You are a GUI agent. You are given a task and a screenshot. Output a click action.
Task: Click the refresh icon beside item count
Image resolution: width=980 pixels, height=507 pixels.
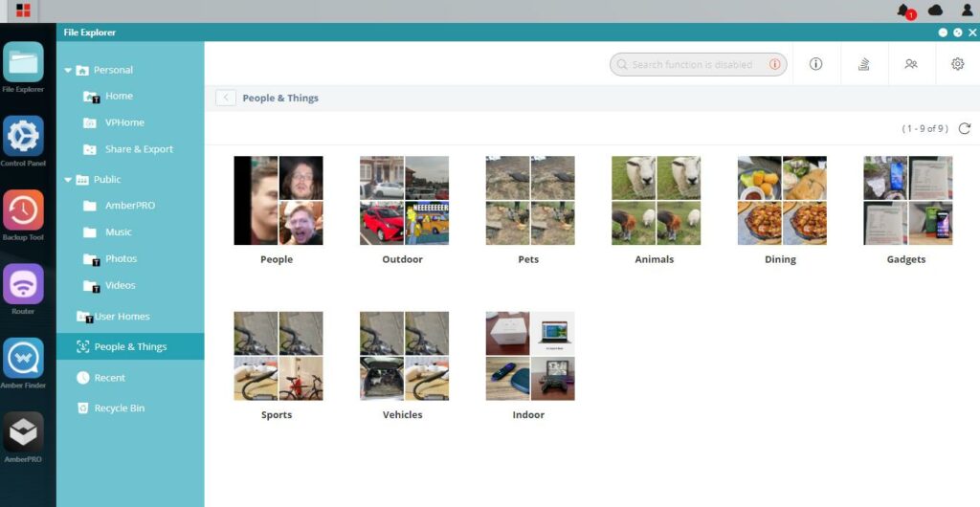tap(964, 128)
